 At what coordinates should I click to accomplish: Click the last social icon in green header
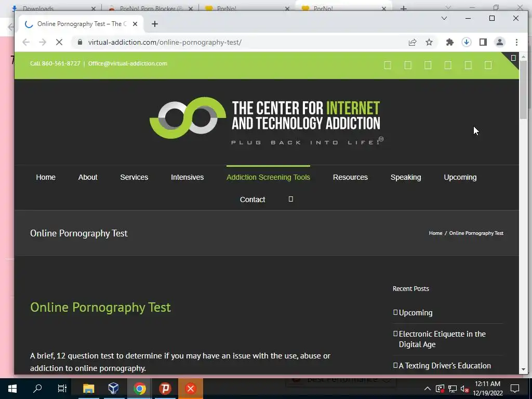click(488, 65)
